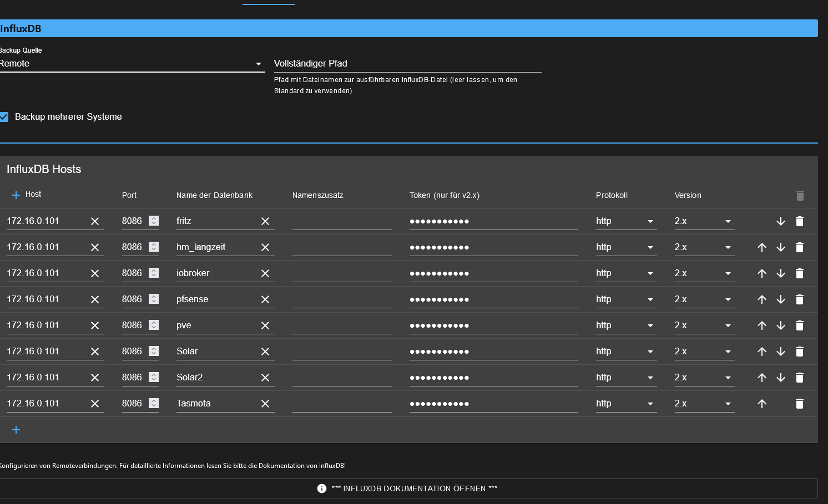Click the token field in Solar2 row
828x504 pixels.
pyautogui.click(x=494, y=378)
